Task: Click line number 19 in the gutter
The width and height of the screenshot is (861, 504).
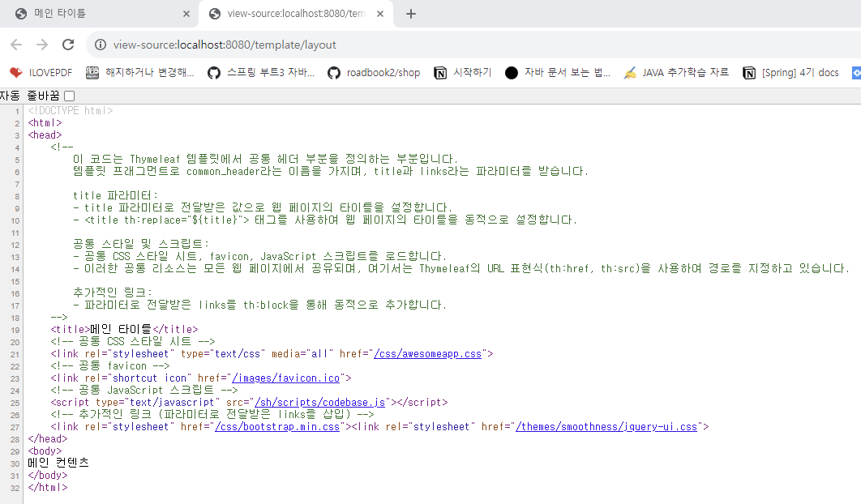Action: (15, 330)
